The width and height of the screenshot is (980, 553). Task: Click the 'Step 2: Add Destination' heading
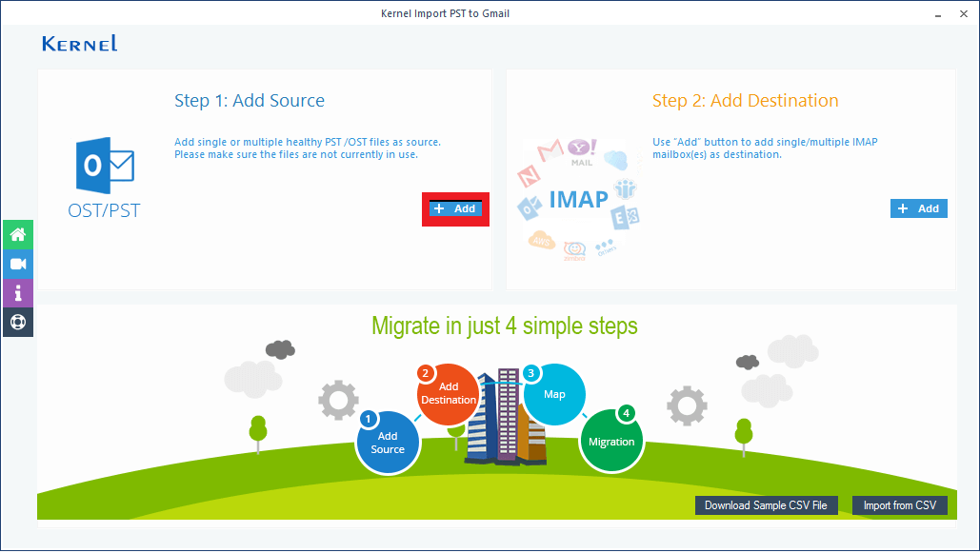pyautogui.click(x=746, y=101)
